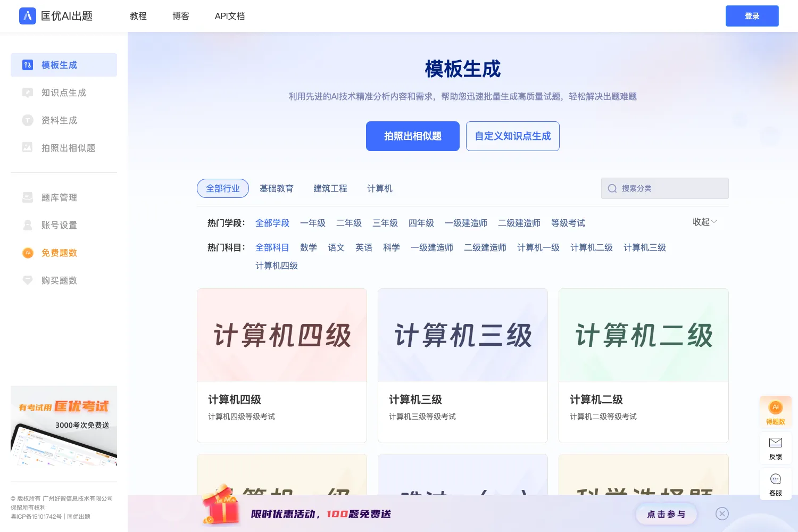798x532 pixels.
Task: Click the 免费题数 orange AI icon
Action: pyautogui.click(x=28, y=253)
